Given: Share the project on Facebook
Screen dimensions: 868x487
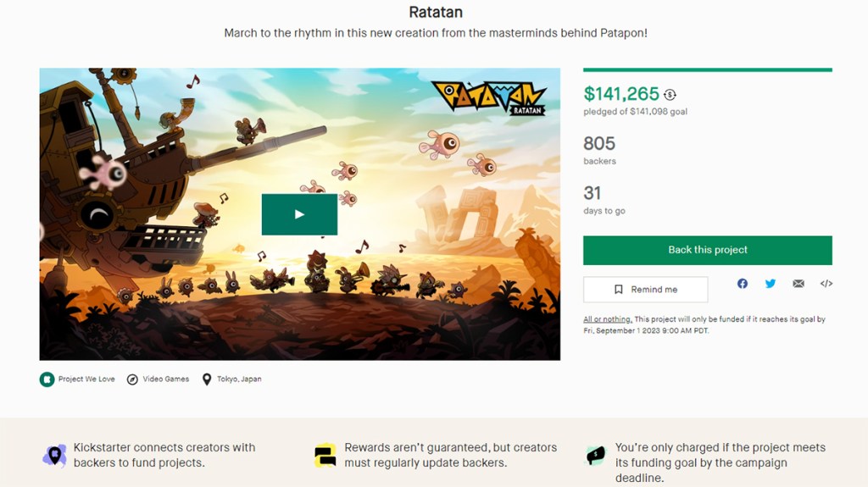Looking at the screenshot, I should point(743,284).
